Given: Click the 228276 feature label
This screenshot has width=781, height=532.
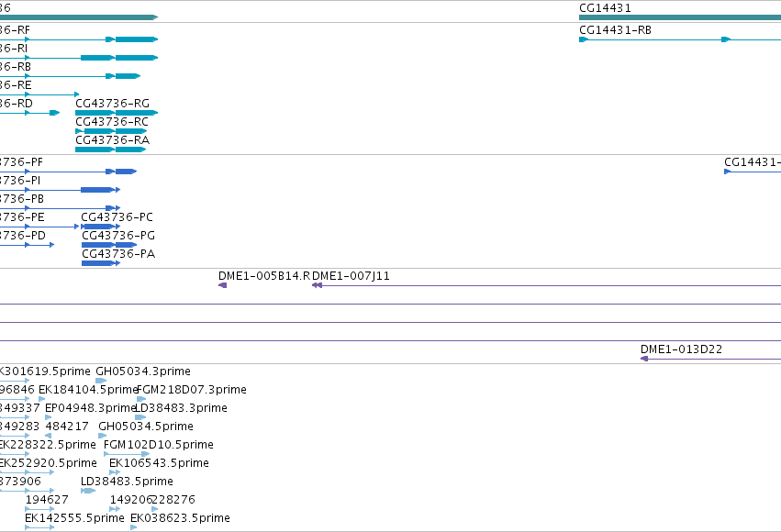Looking at the screenshot, I should point(173,500).
